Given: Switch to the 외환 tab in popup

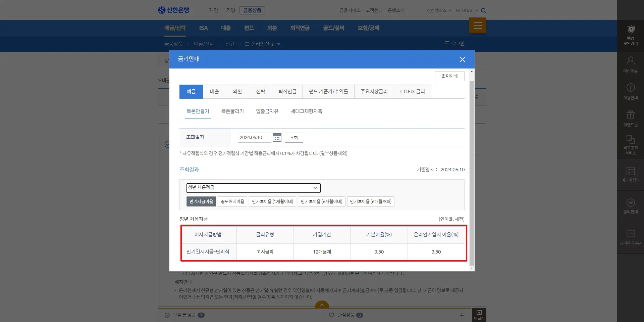Looking at the screenshot, I should point(237,92).
